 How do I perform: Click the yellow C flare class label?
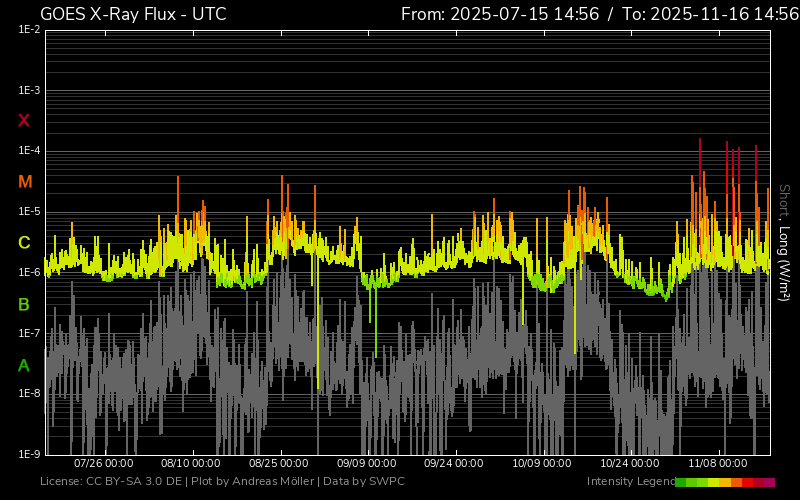(24, 243)
